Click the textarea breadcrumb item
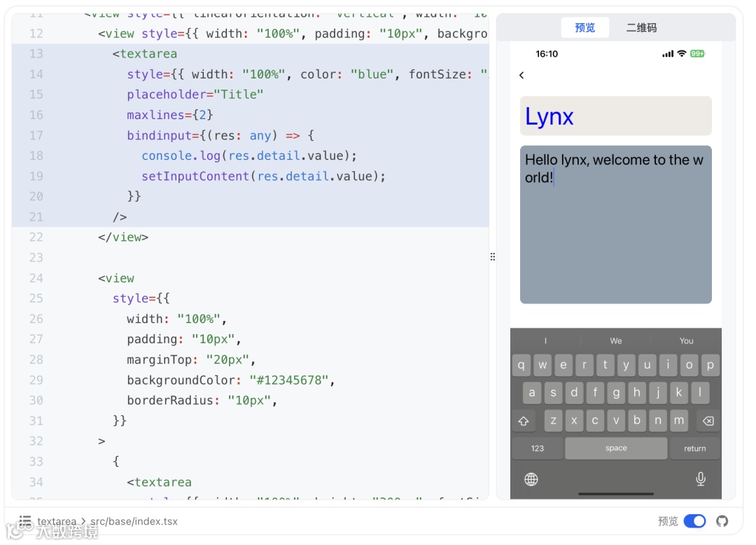 pos(57,521)
